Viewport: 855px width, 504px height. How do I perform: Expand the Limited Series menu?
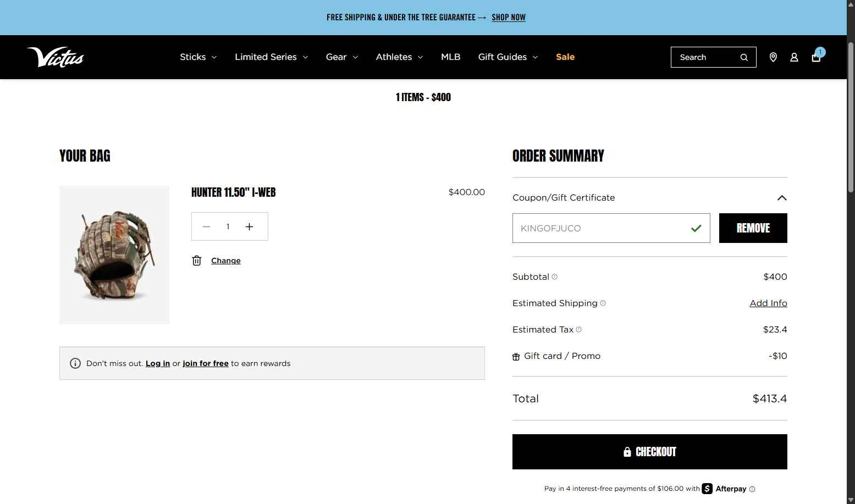pyautogui.click(x=272, y=57)
